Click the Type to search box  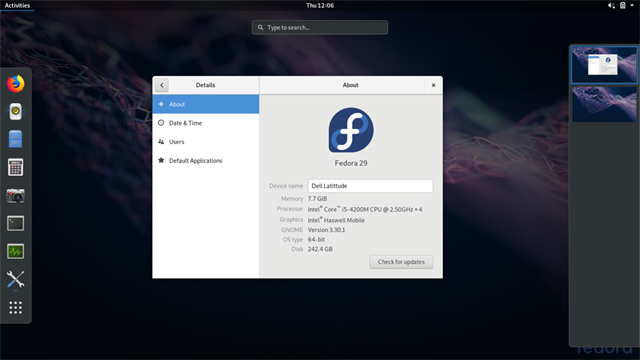click(x=320, y=27)
